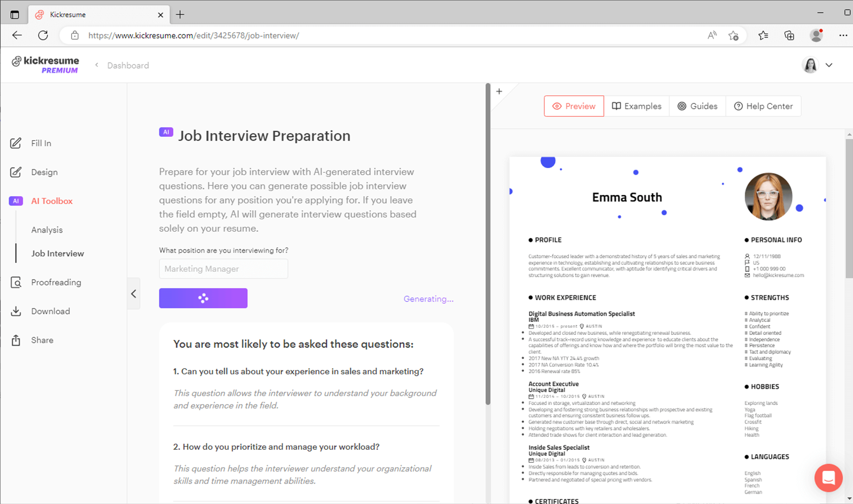Go back to the Dashboard
This screenshot has height=504, width=853.
pos(128,65)
